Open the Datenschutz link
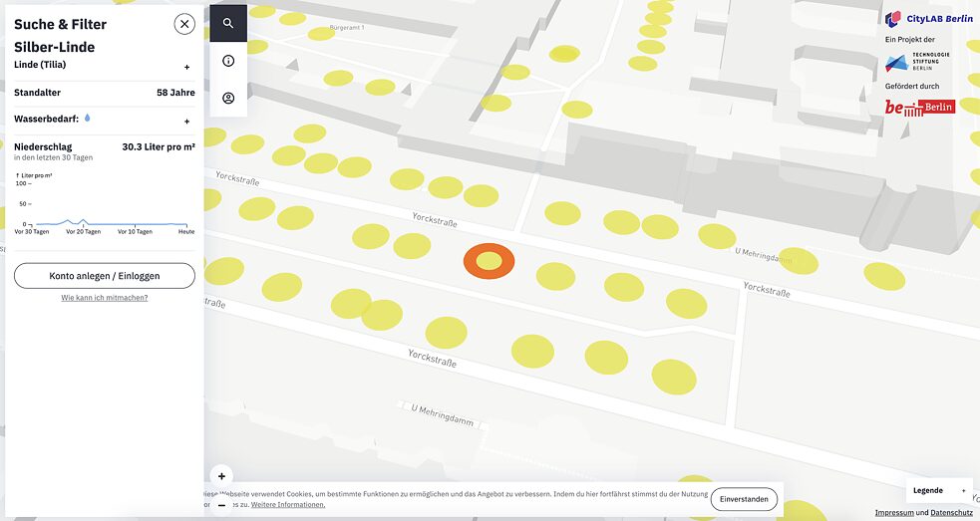This screenshot has height=521, width=980. tap(951, 513)
